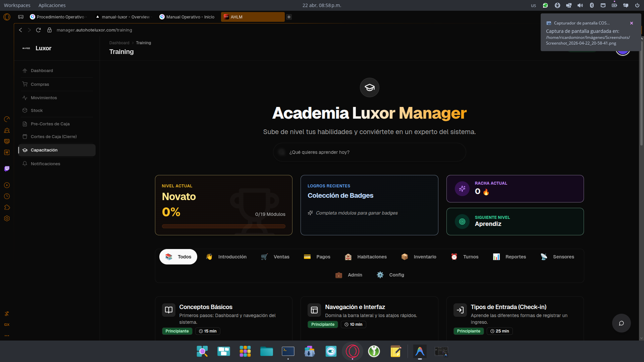This screenshot has height=362, width=644.
Task: Switch to the Procedimiento Operativo browser tab
Action: 58,17
